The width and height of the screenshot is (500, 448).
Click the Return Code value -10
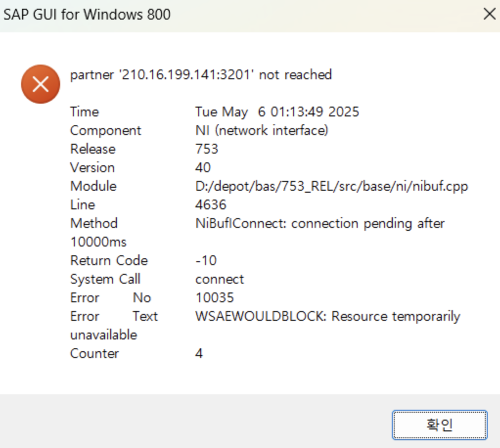coord(206,261)
